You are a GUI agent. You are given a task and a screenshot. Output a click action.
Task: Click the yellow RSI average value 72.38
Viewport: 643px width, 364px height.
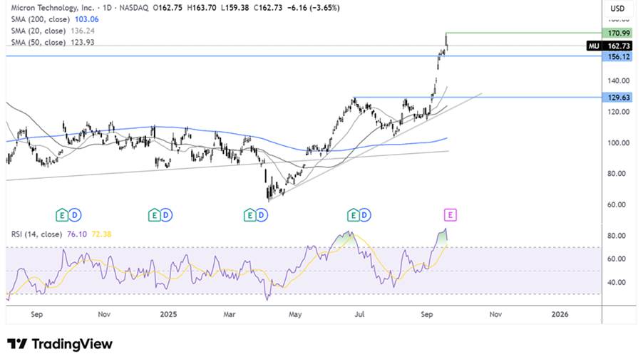[102, 234]
